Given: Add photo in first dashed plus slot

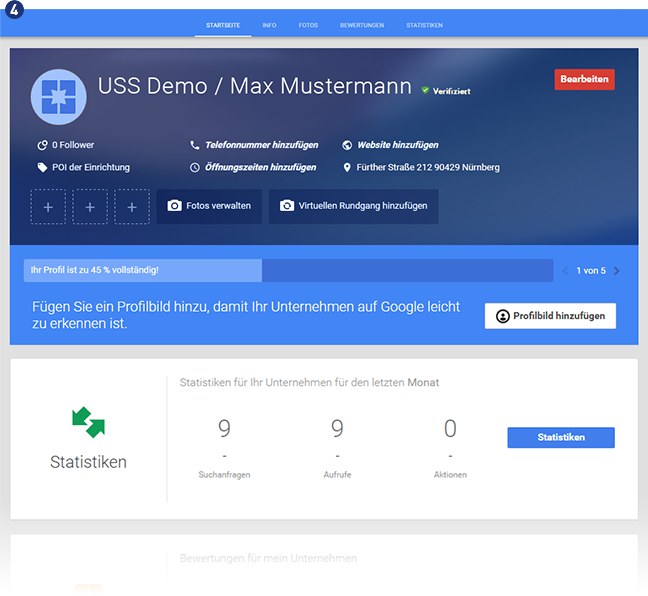Looking at the screenshot, I should point(48,207).
